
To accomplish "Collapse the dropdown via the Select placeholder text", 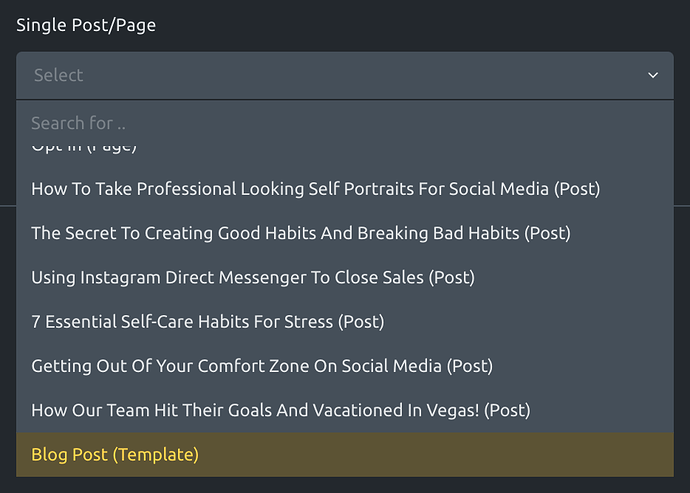I will tap(59, 75).
